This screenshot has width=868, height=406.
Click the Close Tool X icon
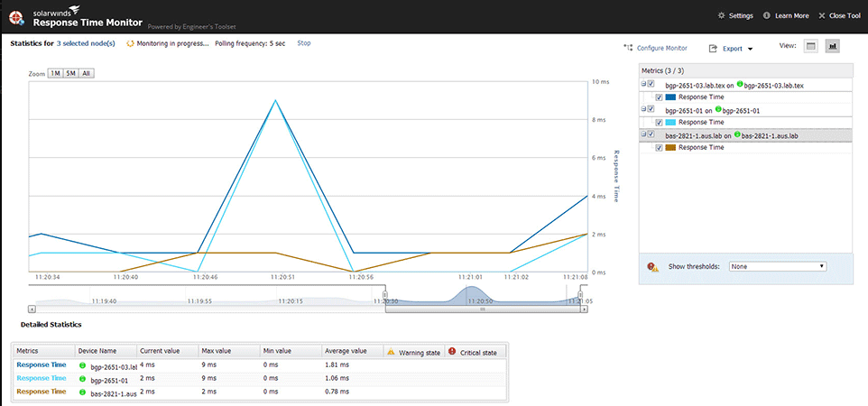(x=821, y=15)
